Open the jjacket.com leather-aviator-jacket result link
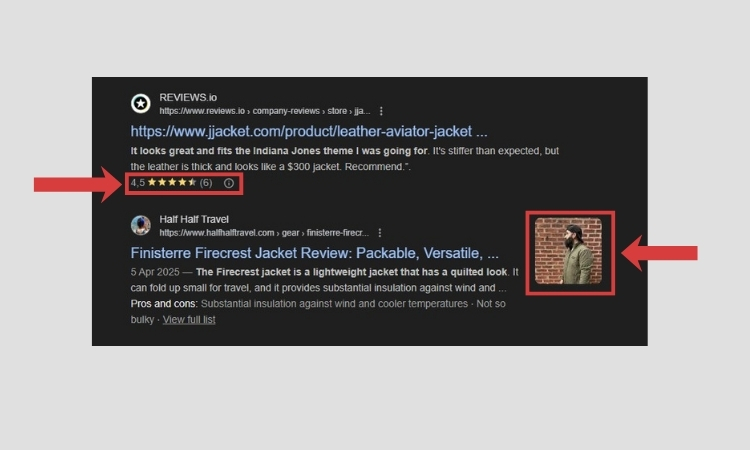 (309, 131)
